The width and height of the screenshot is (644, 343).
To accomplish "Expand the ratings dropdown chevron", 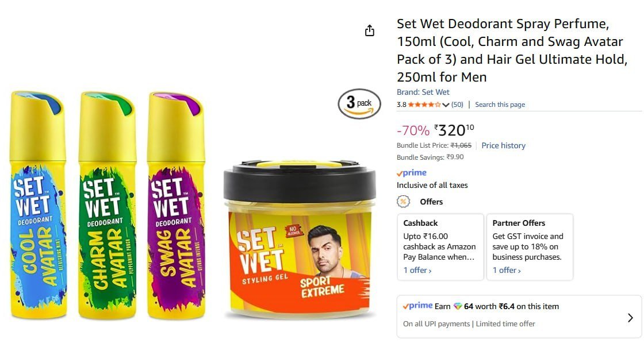I will pyautogui.click(x=446, y=105).
